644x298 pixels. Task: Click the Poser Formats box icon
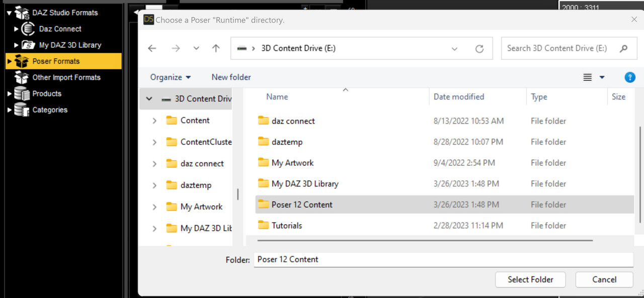tap(22, 61)
